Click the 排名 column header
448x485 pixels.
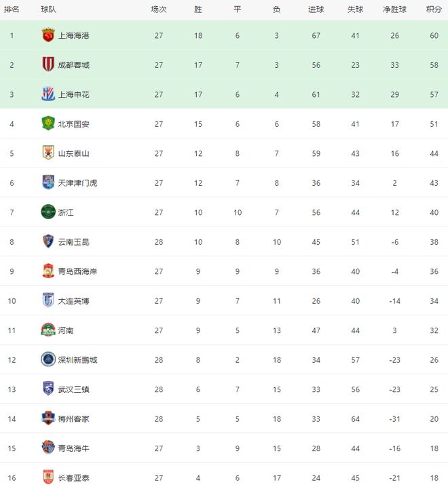[12, 9]
